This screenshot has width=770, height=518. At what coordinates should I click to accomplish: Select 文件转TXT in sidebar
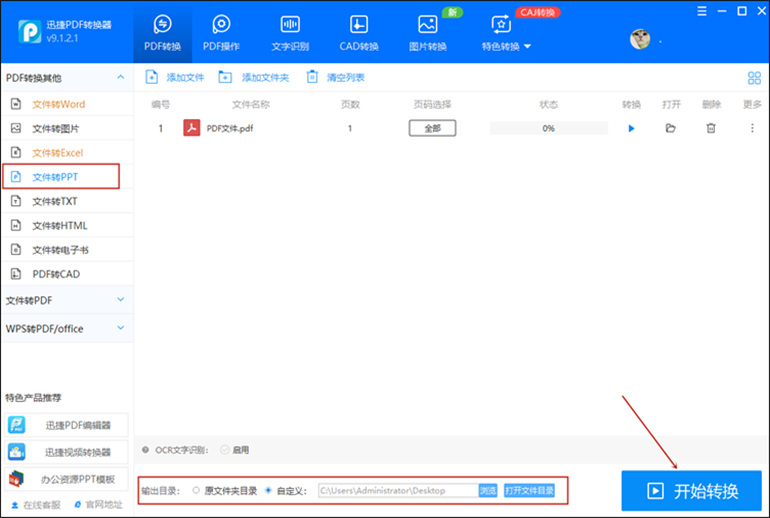67,201
